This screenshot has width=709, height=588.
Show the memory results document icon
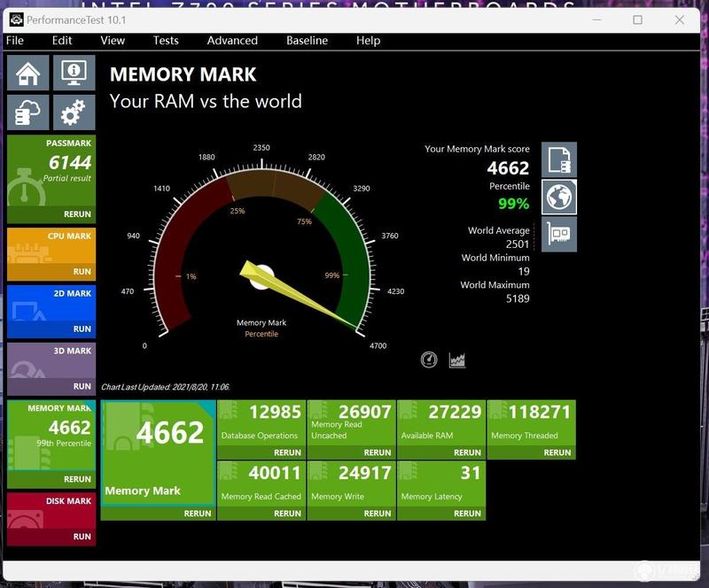pos(559,159)
